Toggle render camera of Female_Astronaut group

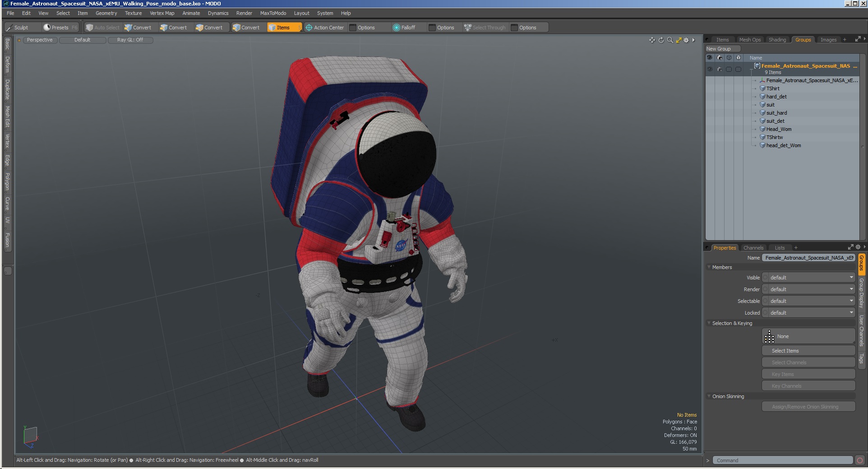tap(720, 70)
